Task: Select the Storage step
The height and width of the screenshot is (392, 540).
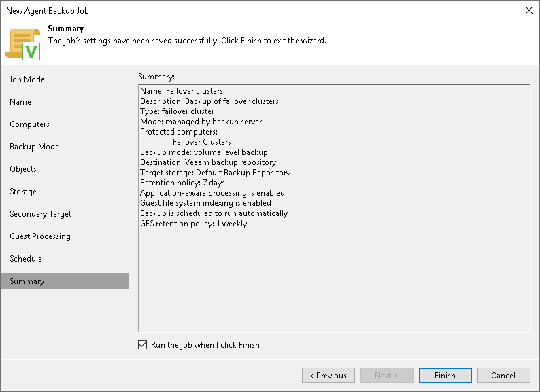Action: (x=23, y=192)
